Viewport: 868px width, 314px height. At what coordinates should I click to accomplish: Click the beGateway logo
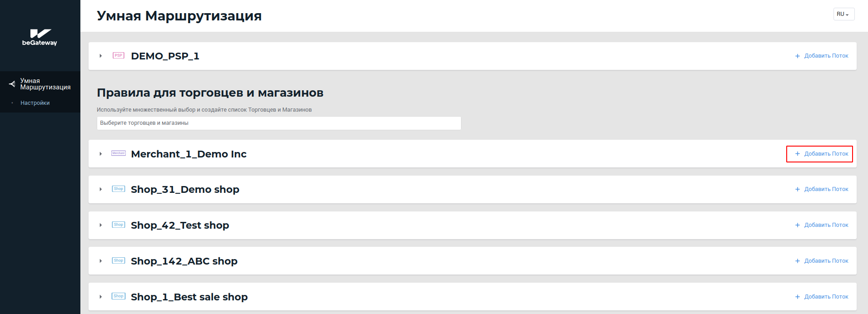pos(40,37)
